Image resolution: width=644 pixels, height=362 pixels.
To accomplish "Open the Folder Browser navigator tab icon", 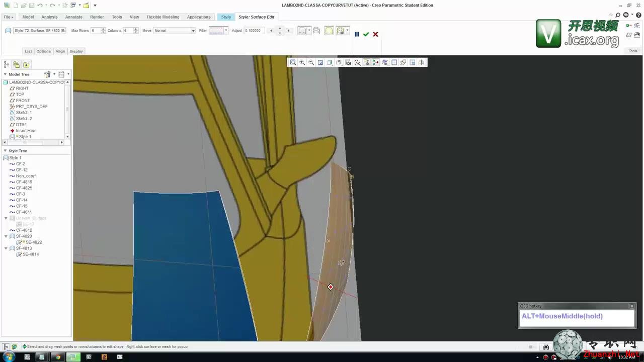I will click(16, 64).
